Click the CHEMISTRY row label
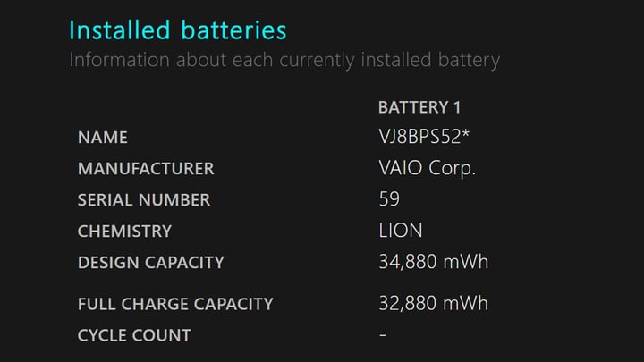 click(124, 232)
